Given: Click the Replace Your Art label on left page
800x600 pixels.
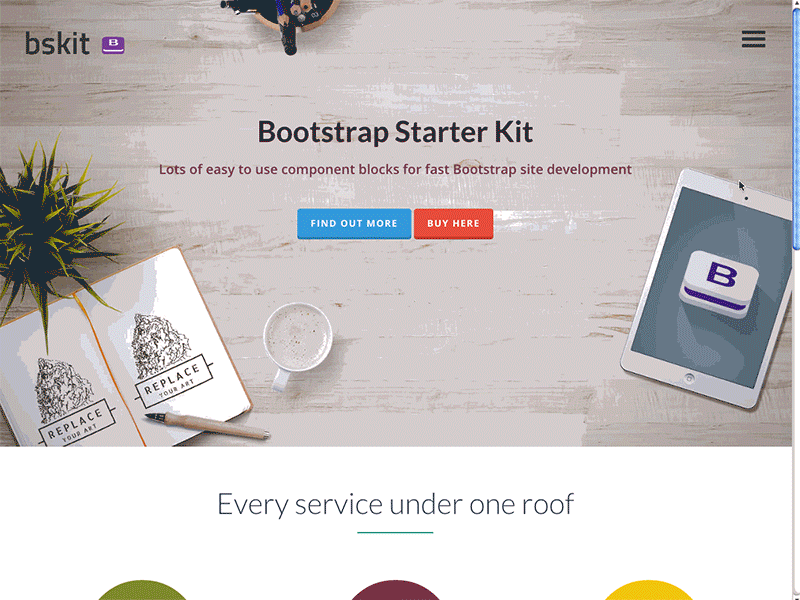Looking at the screenshot, I should 77,423.
